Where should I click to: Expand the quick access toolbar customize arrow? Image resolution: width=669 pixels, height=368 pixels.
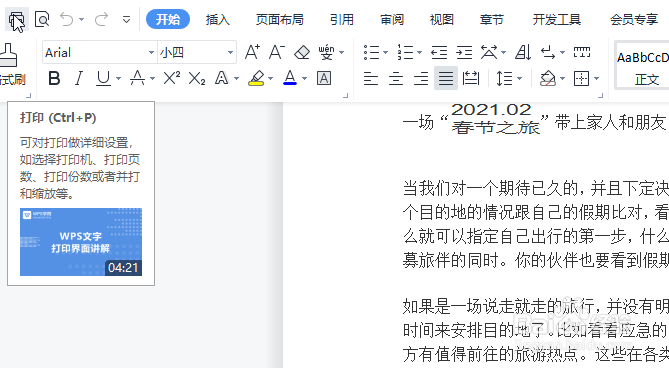(x=126, y=20)
